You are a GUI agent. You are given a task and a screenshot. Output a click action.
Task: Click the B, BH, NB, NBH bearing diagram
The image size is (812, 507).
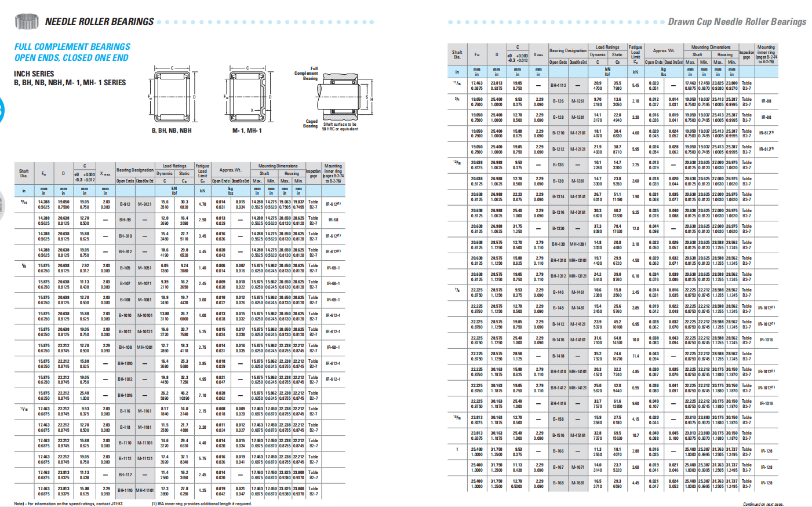tap(172, 96)
